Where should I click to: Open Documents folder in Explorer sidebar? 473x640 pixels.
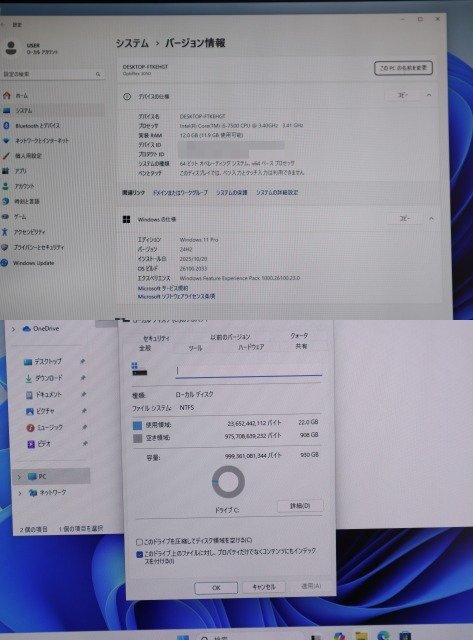click(x=43, y=395)
